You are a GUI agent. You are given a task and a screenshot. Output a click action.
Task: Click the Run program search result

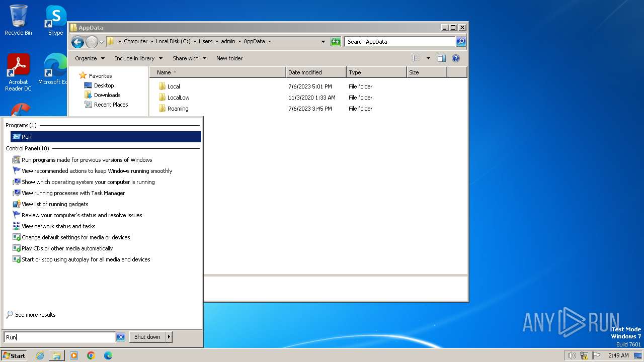tap(106, 137)
